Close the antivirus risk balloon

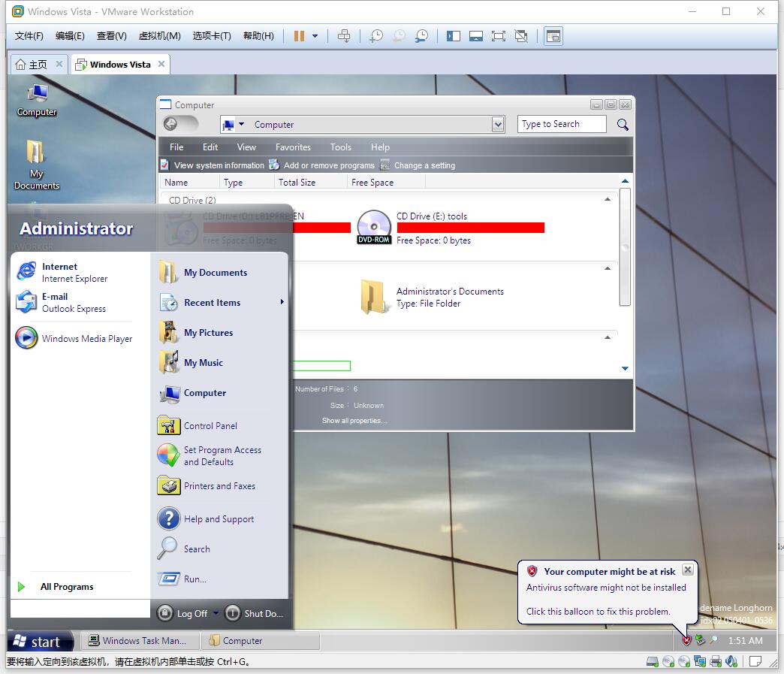pos(688,570)
